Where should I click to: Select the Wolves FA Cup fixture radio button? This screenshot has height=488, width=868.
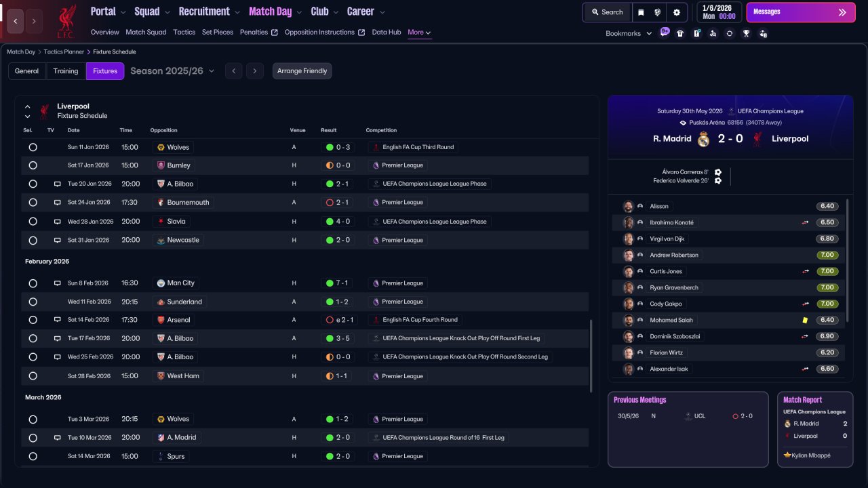33,147
